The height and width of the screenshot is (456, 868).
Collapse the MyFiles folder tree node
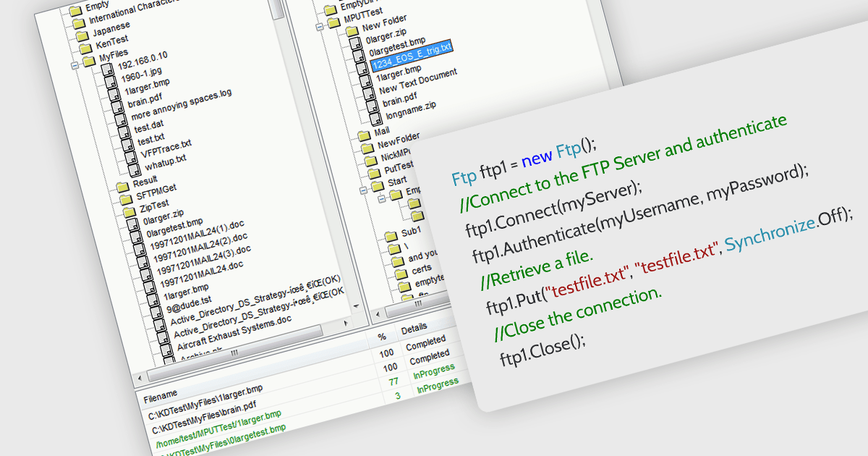pos(75,65)
